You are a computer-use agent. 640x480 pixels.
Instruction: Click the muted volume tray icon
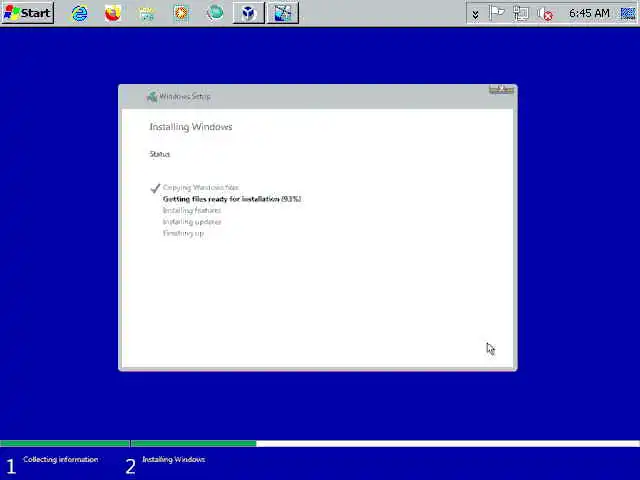pos(545,14)
